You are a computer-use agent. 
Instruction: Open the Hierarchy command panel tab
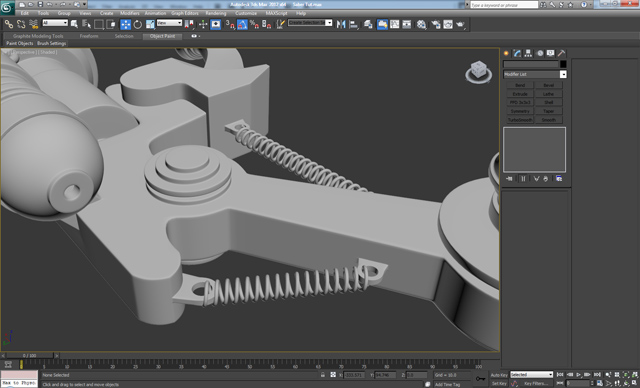tap(529, 53)
